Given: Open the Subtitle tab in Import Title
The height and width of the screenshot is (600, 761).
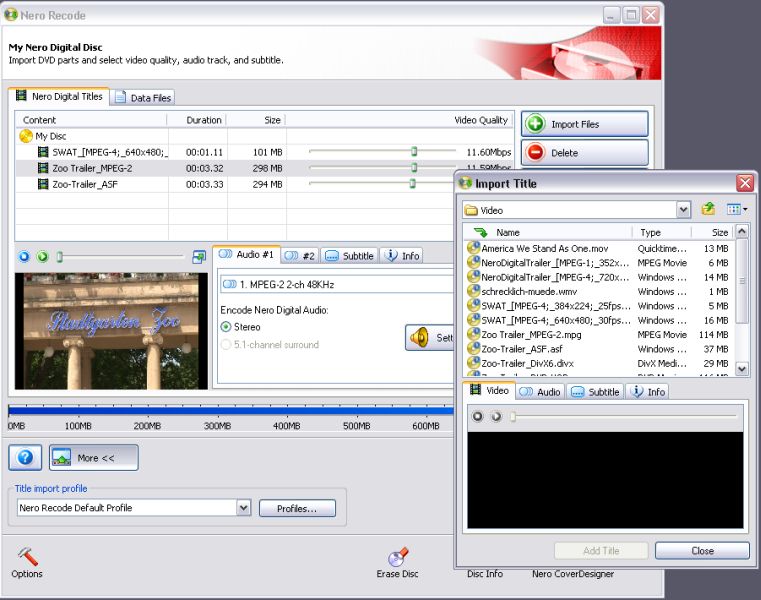Looking at the screenshot, I should click(x=596, y=392).
